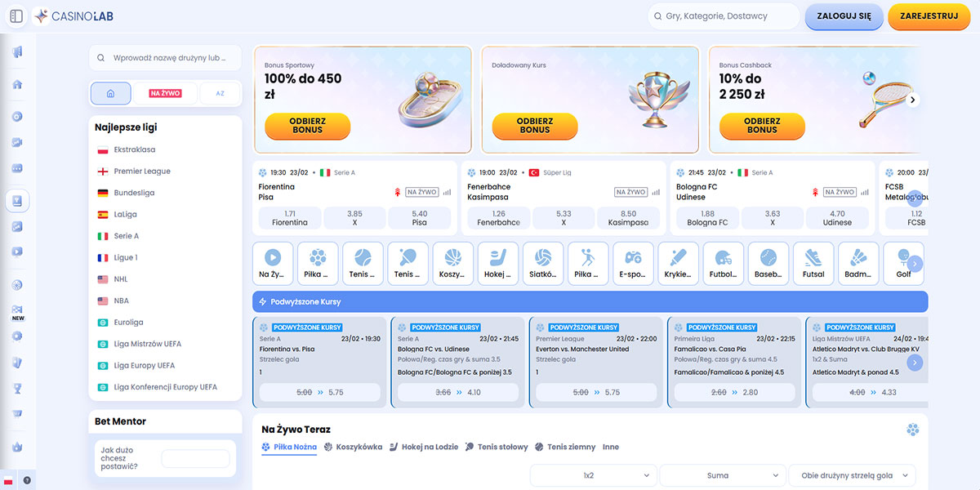Select the home view toggle button

[x=110, y=93]
